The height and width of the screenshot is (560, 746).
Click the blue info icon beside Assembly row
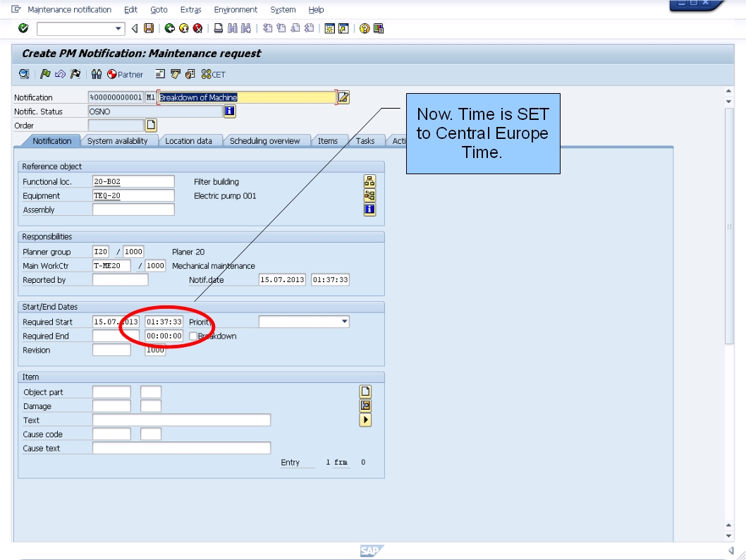coord(369,209)
